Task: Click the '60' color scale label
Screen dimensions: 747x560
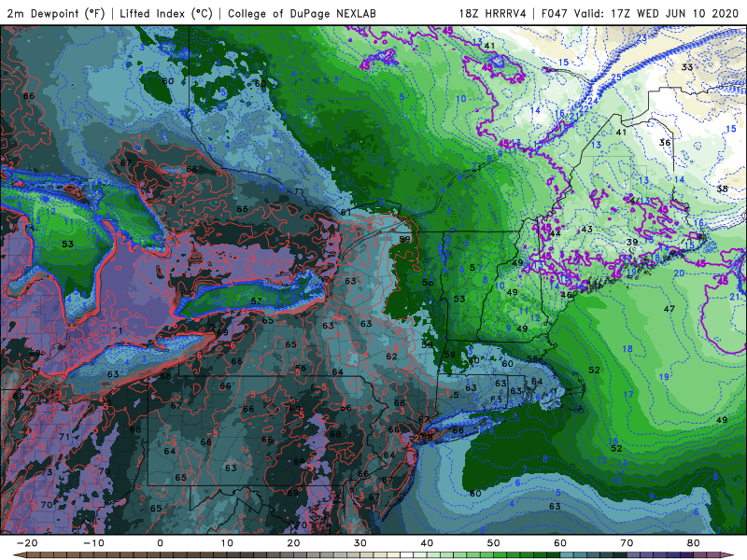Action: point(560,543)
